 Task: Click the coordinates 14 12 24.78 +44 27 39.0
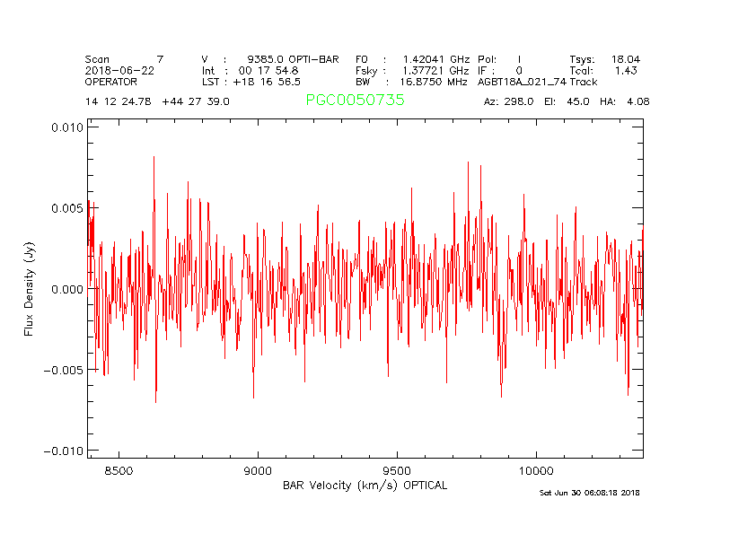[157, 101]
